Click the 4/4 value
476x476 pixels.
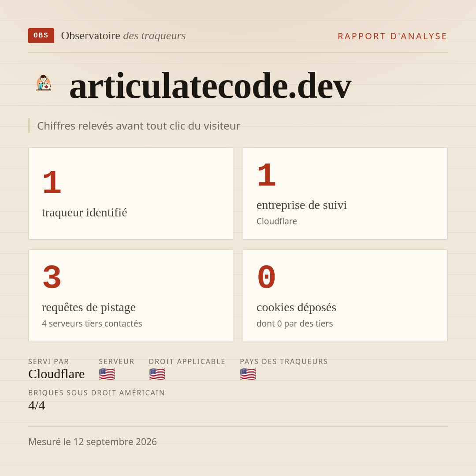click(37, 405)
